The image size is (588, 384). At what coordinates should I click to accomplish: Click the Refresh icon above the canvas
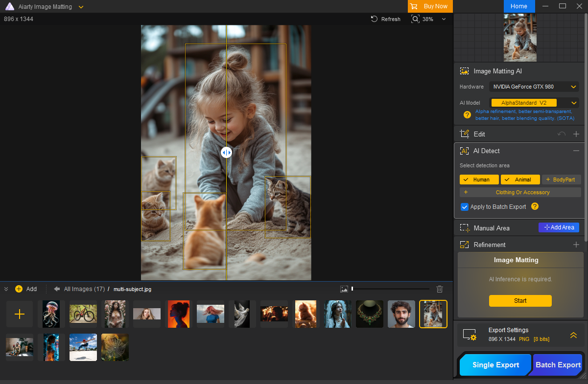click(x=375, y=19)
